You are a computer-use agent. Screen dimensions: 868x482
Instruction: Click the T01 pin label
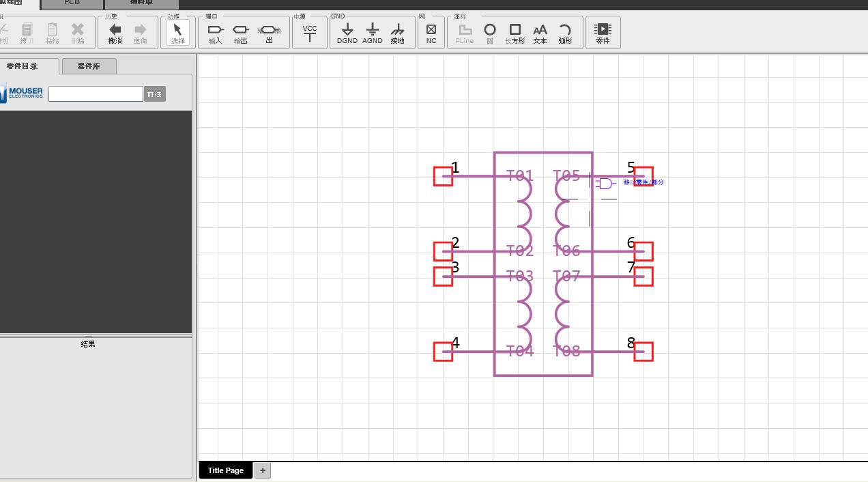[x=520, y=176]
